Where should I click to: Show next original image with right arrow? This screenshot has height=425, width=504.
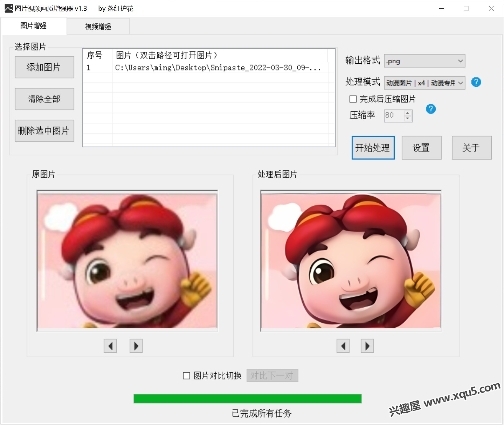pos(136,346)
